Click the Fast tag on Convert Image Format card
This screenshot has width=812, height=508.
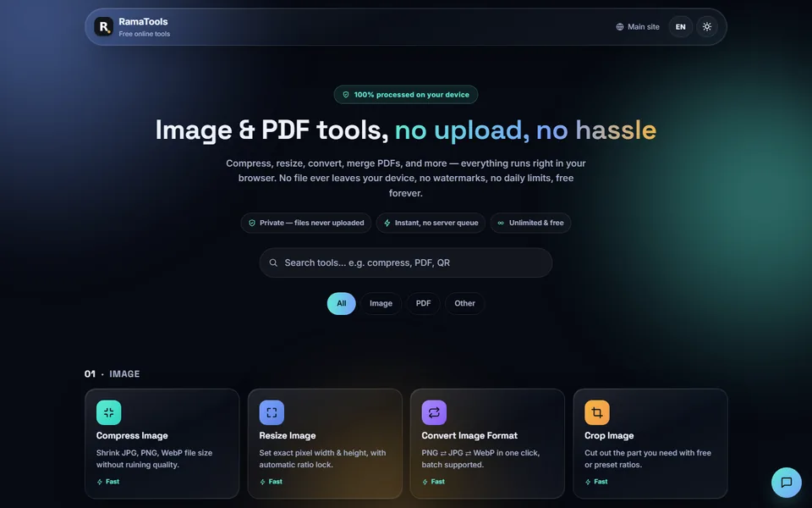(433, 482)
